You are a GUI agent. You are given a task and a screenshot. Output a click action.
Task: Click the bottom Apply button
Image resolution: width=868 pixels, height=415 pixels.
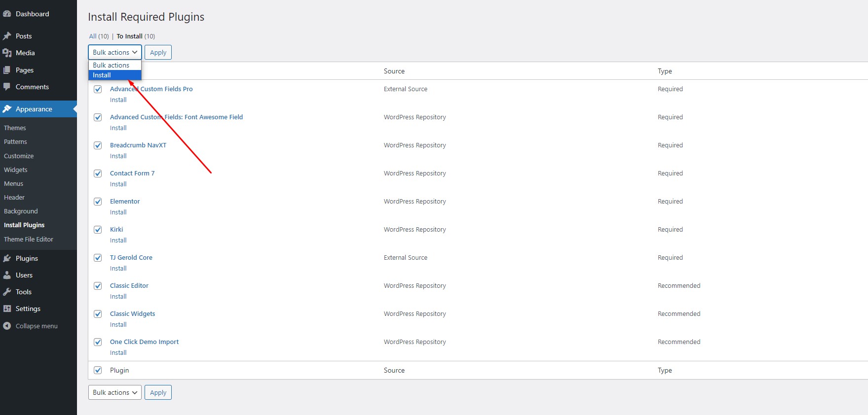tap(158, 392)
